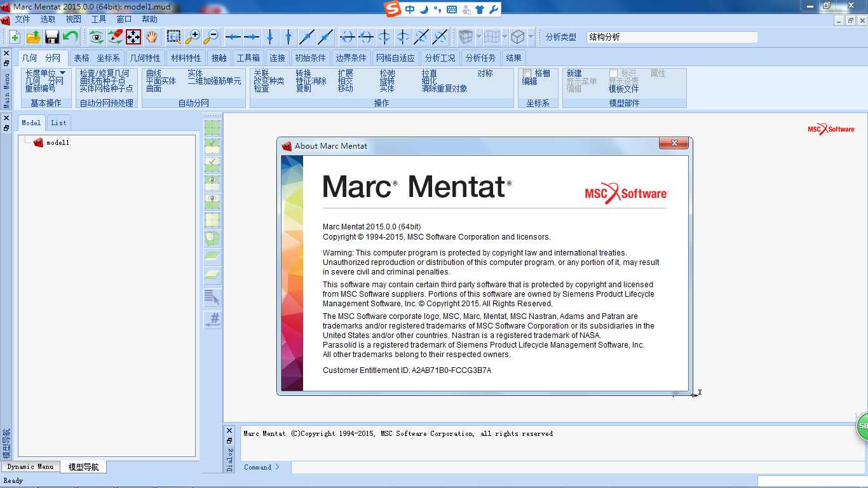Screen dimensions: 868x488
Task: Click 重新编号 in 基本操作
Action: [40, 89]
